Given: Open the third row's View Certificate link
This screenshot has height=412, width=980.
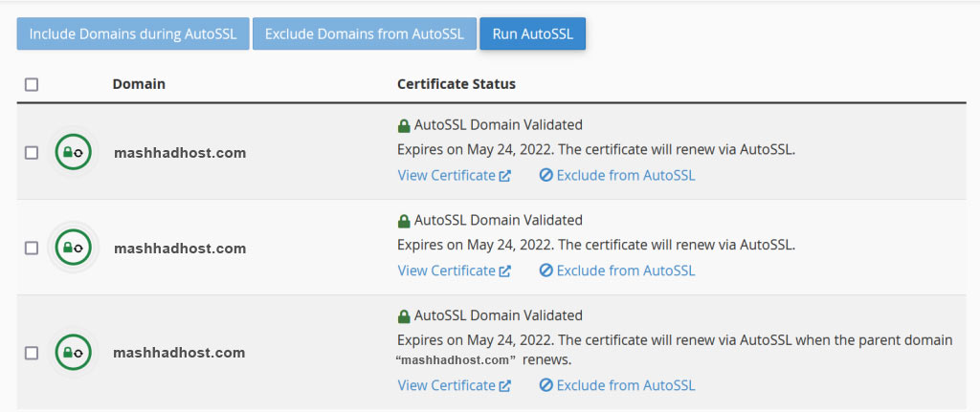Looking at the screenshot, I should point(446,386).
